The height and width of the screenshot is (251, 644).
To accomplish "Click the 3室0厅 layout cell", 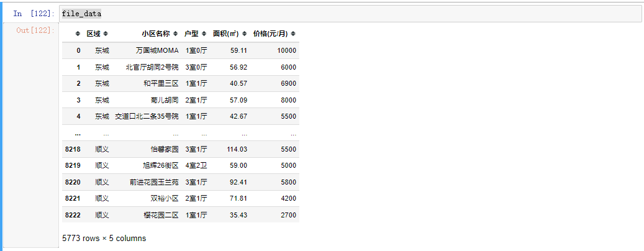I will point(196,67).
